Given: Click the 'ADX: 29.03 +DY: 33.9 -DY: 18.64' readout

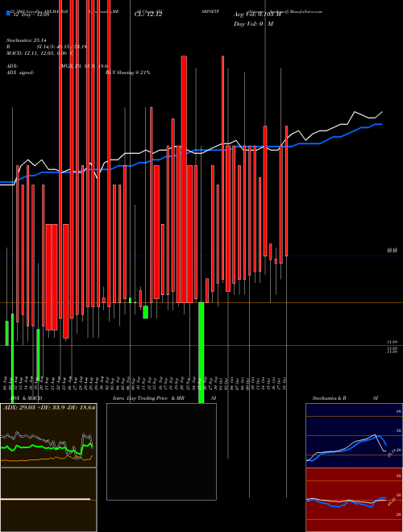Looking at the screenshot, I should (x=49, y=407).
